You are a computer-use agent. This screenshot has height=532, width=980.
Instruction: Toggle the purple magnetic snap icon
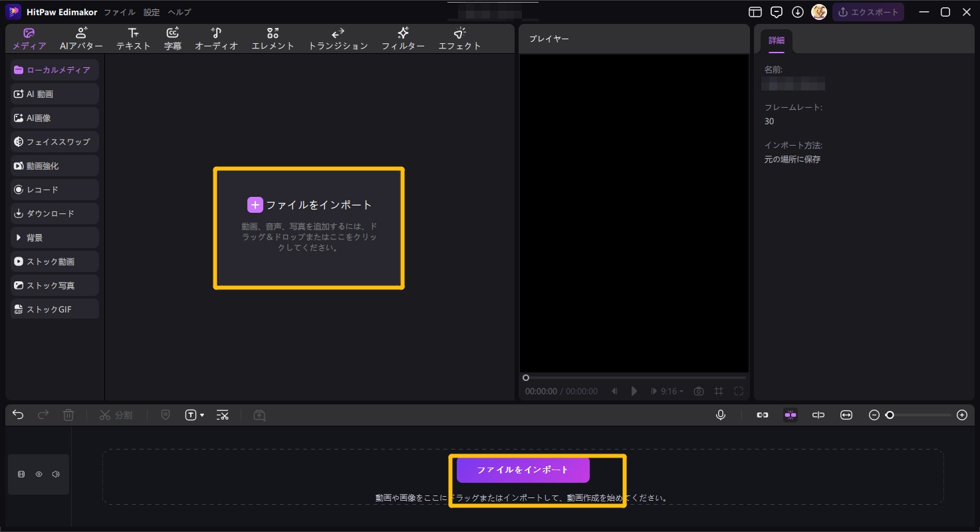coord(791,415)
